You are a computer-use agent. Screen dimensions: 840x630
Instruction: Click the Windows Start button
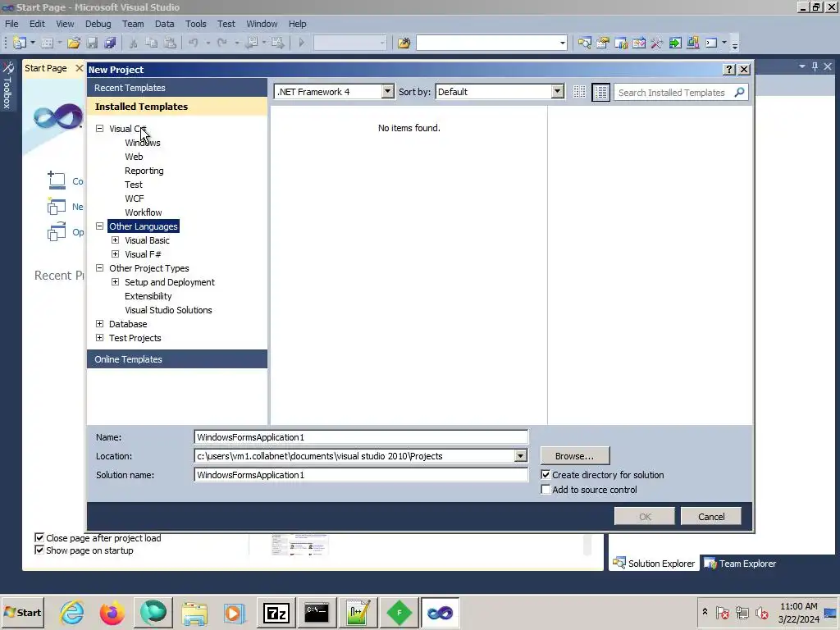click(22, 612)
